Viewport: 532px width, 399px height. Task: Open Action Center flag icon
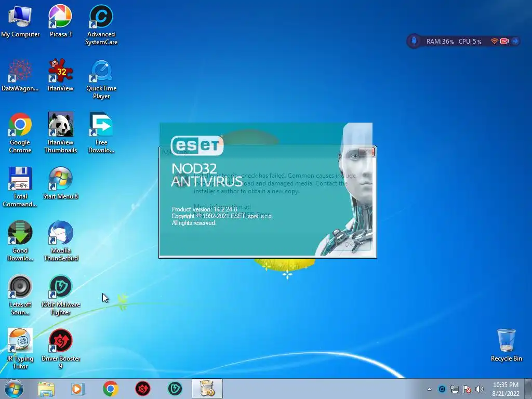point(467,389)
